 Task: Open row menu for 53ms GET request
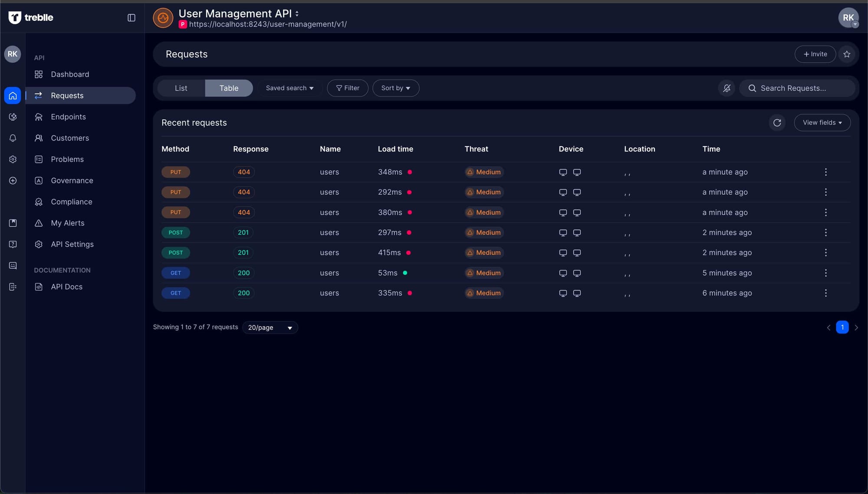coord(825,273)
